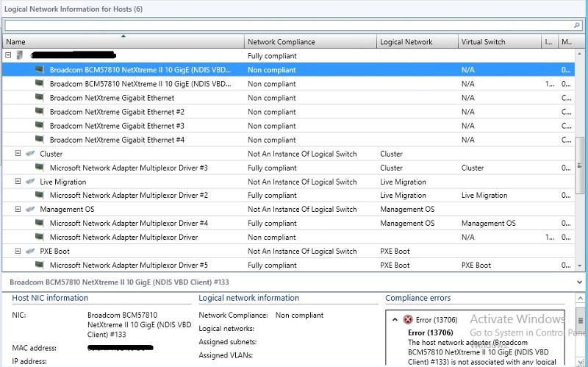Image resolution: width=588 pixels, height=367 pixels.
Task: Click the 'Fully compliant' status of the host row
Action: click(272, 56)
